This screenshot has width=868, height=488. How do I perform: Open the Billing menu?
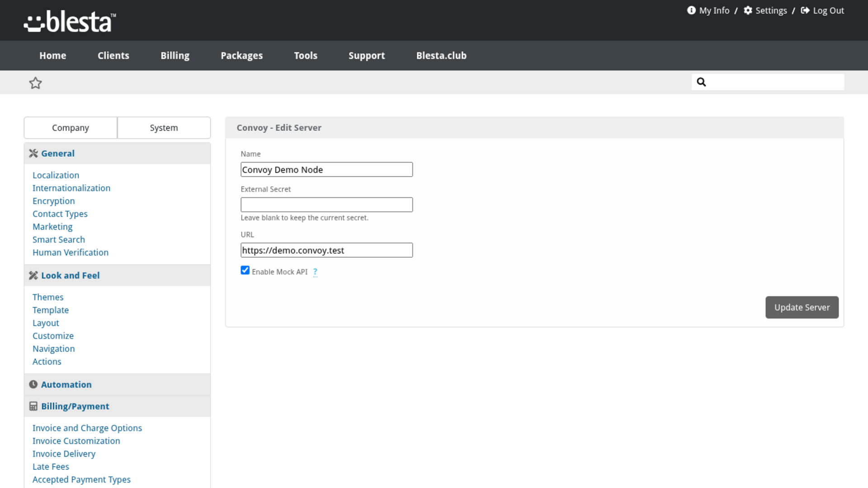tap(175, 56)
